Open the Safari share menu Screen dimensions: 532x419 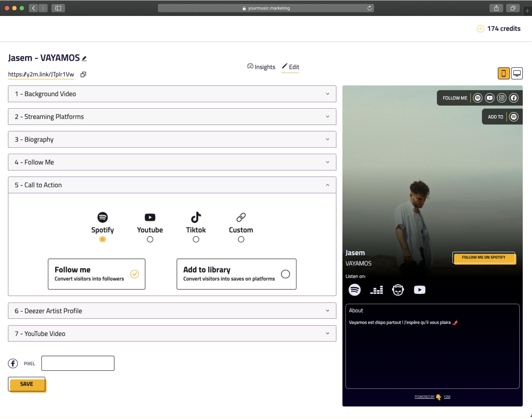(496, 8)
